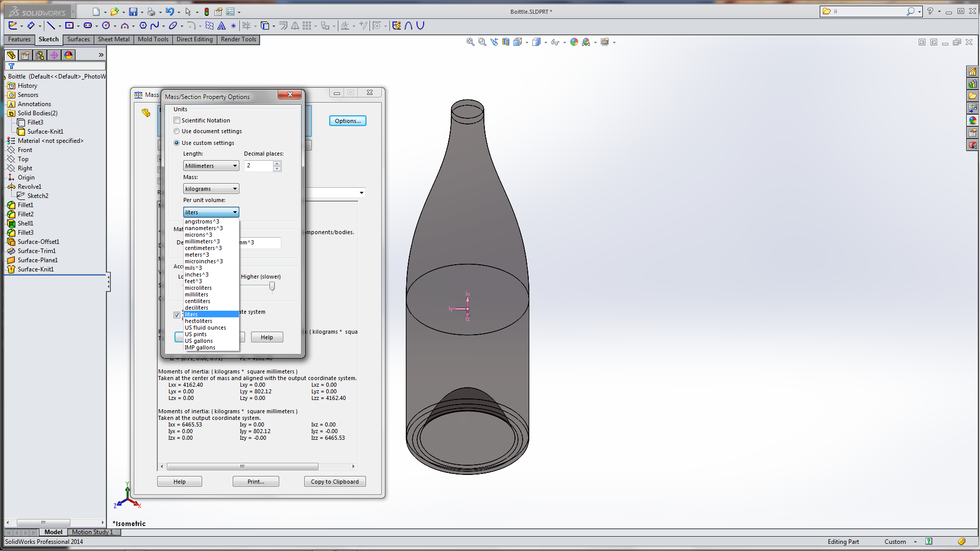Open the Sheet Metal tab
Image resolution: width=980 pixels, height=551 pixels.
tap(113, 39)
